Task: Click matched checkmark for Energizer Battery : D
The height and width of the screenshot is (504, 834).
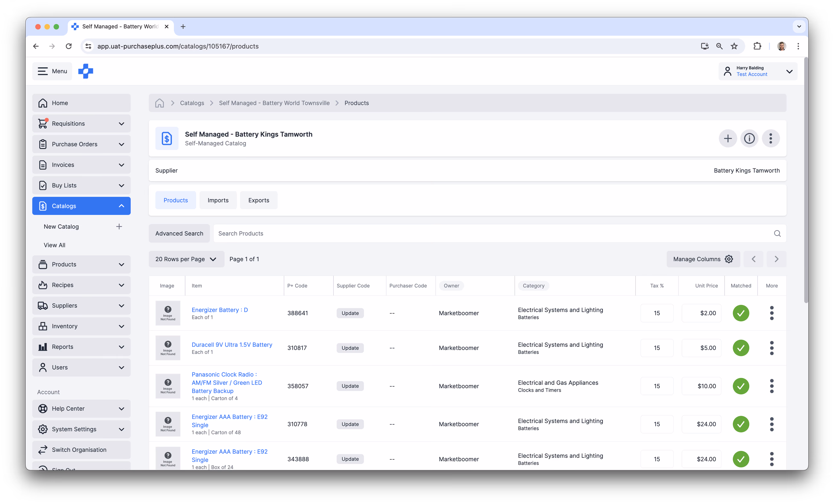Action: tap(741, 313)
